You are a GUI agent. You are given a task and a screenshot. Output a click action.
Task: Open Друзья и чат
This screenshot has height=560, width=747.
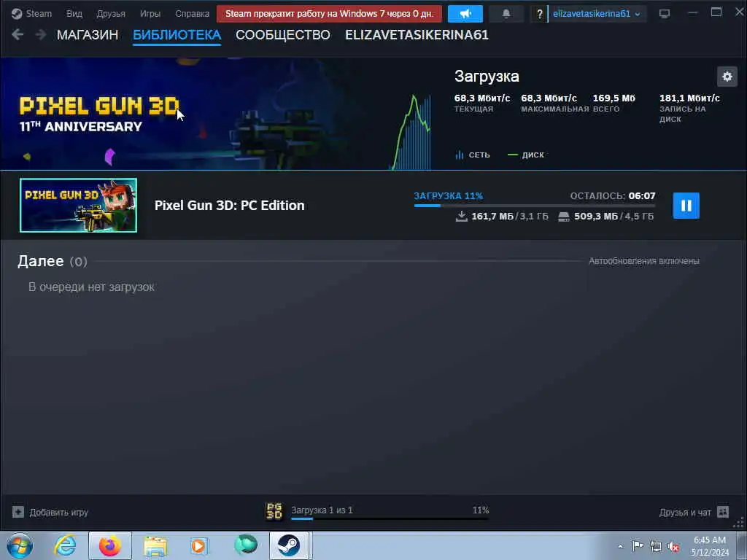[685, 513]
